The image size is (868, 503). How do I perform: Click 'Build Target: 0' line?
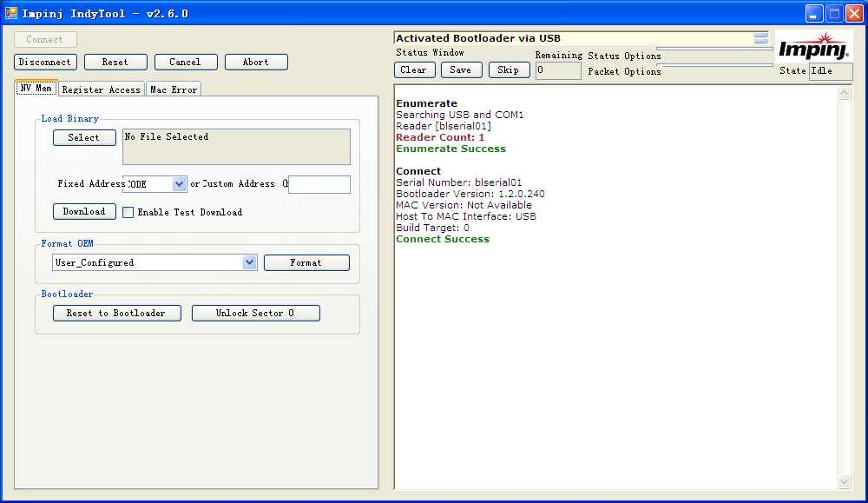tap(432, 228)
